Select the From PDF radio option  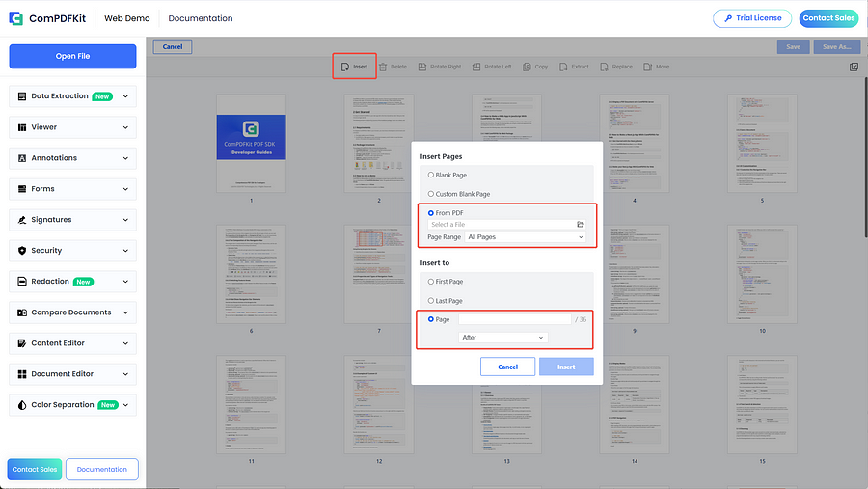[x=431, y=213]
